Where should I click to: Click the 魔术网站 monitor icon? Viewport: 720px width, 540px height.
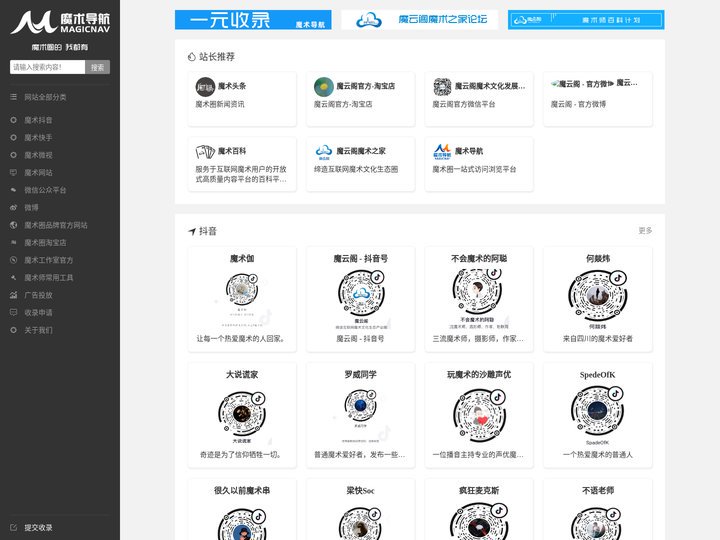coord(14,172)
